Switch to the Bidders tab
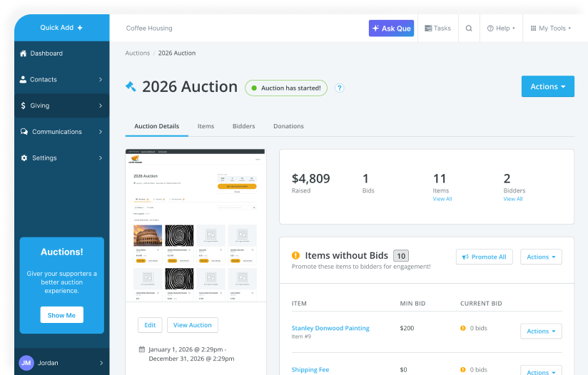The width and height of the screenshot is (588, 375). 243,126
